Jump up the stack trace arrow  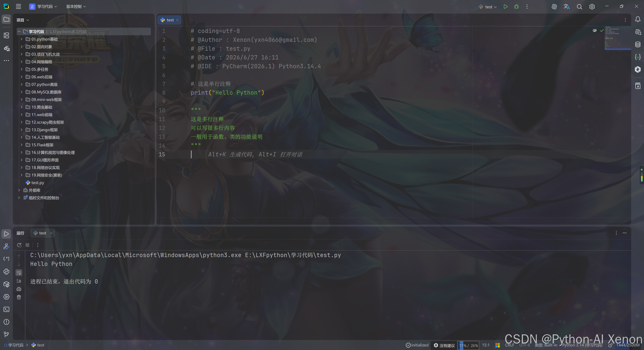point(19,256)
